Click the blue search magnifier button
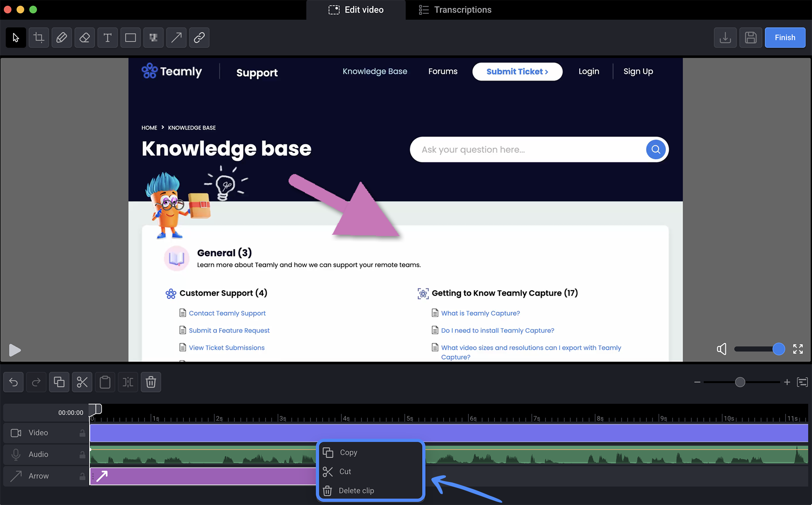812x505 pixels. click(x=656, y=150)
